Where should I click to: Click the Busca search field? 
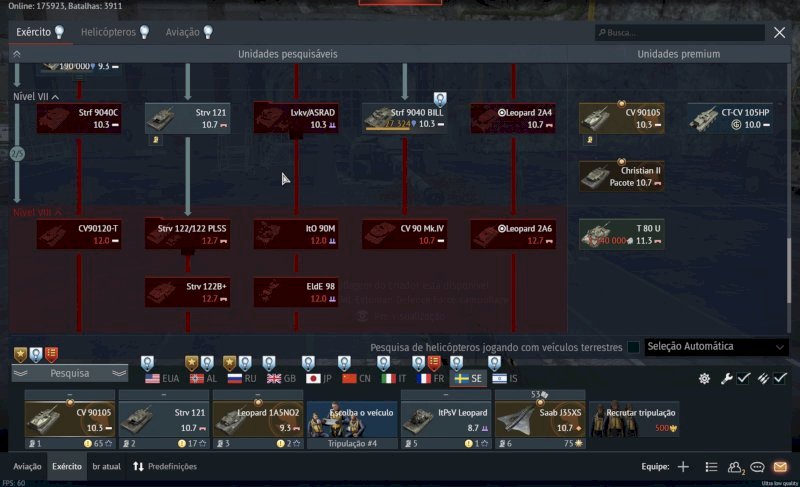click(680, 33)
